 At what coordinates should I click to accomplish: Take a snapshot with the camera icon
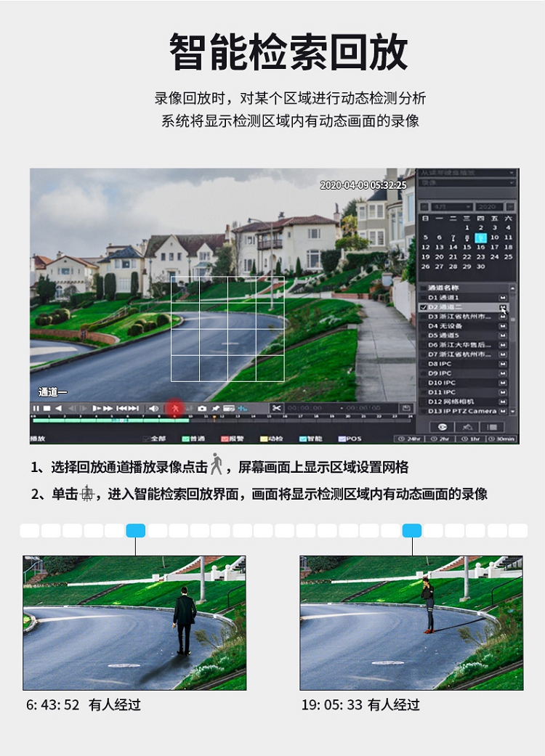pos(201,409)
